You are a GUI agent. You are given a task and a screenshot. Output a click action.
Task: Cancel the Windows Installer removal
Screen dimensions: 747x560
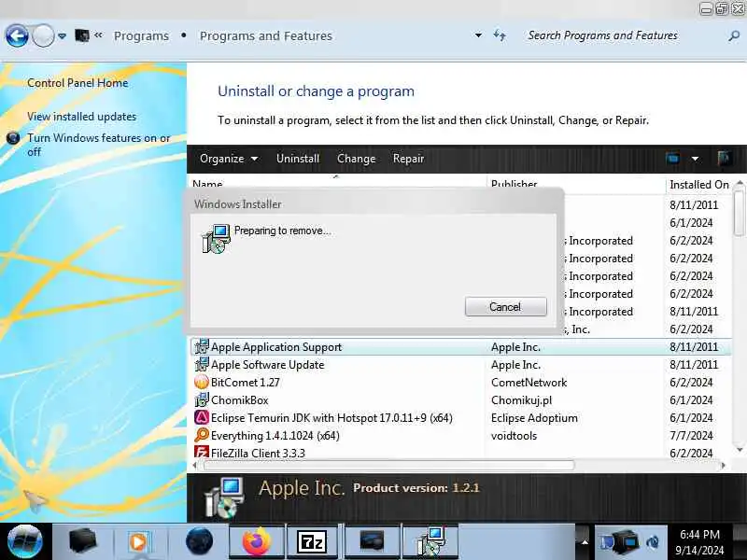[505, 307]
